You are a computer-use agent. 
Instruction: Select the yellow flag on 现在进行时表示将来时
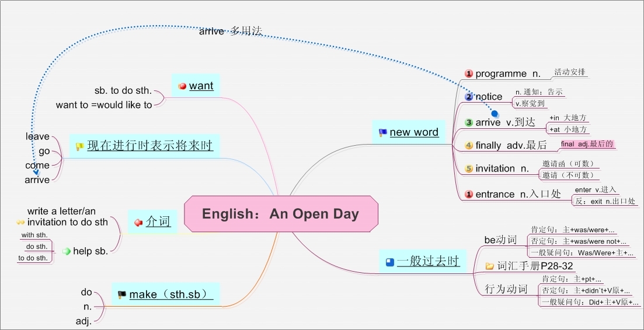79,146
